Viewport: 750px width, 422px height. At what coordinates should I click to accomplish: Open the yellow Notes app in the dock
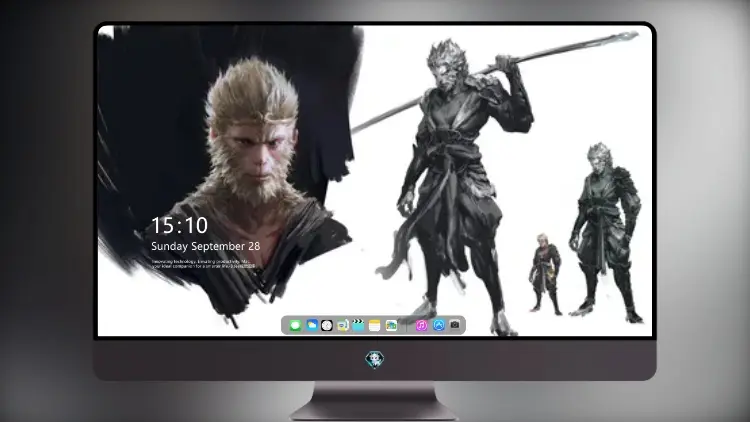coord(375,325)
